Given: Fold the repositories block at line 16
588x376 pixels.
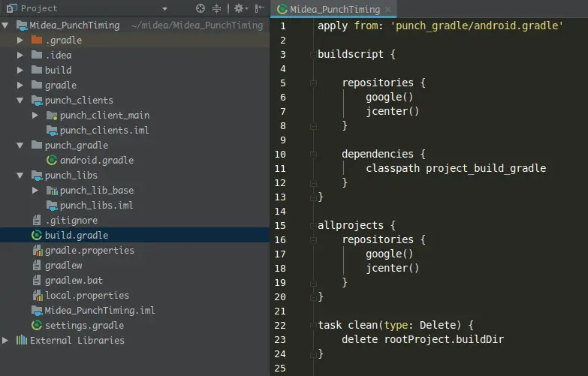Looking at the screenshot, I should pos(313,240).
